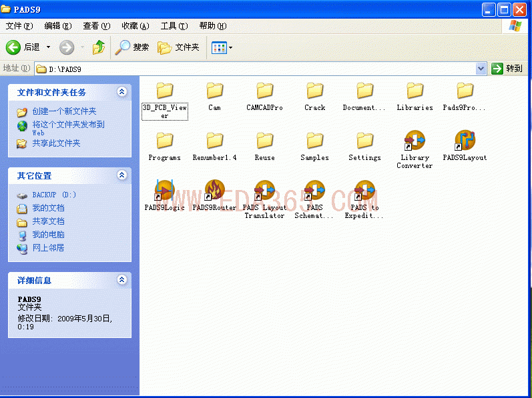Open the CAMCADPro folder

click(264, 97)
